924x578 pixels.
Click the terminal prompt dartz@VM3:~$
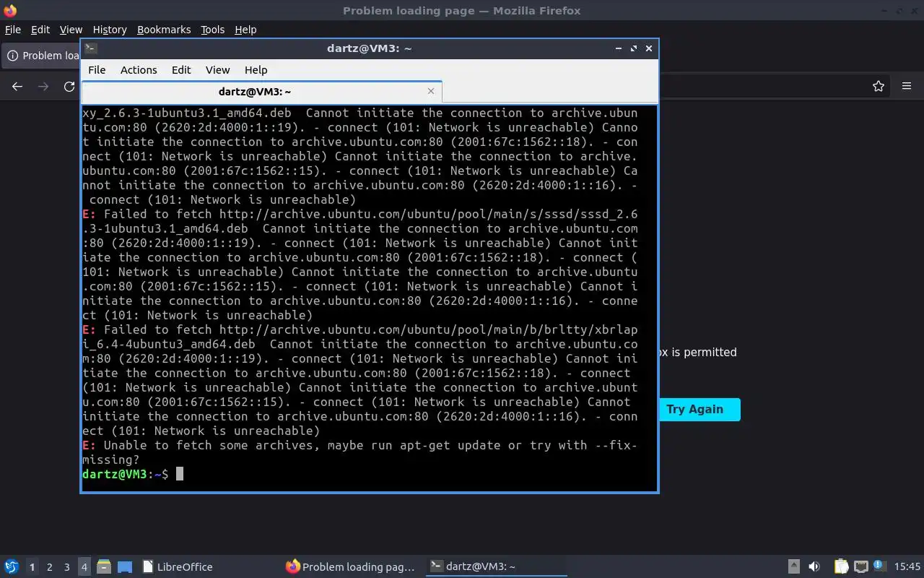click(x=126, y=474)
